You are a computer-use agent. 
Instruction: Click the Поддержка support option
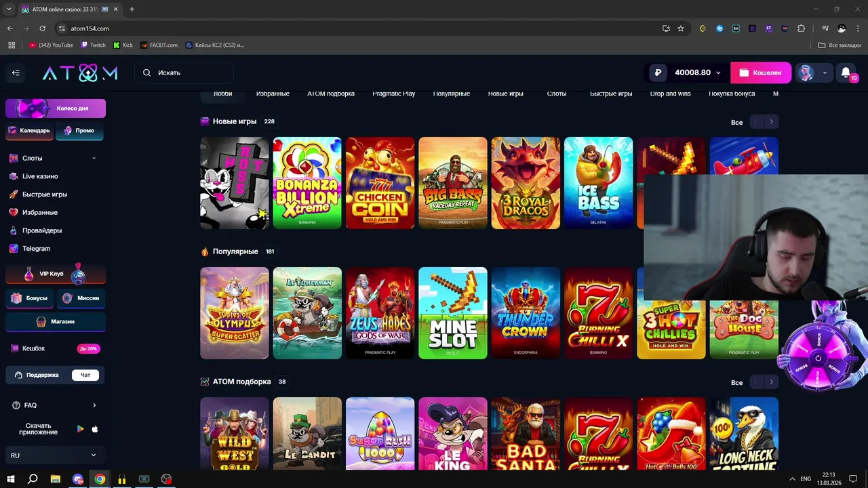coord(41,375)
